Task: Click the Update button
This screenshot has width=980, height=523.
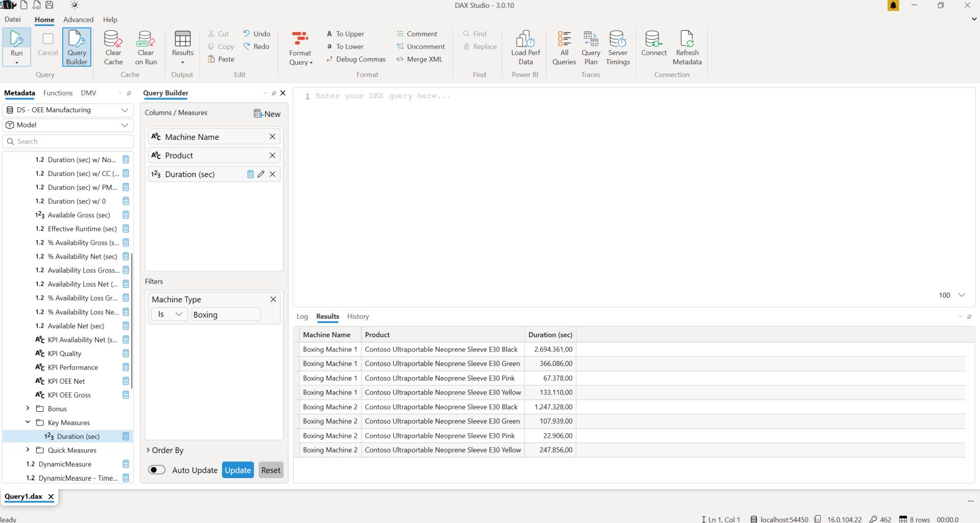Action: coord(238,470)
